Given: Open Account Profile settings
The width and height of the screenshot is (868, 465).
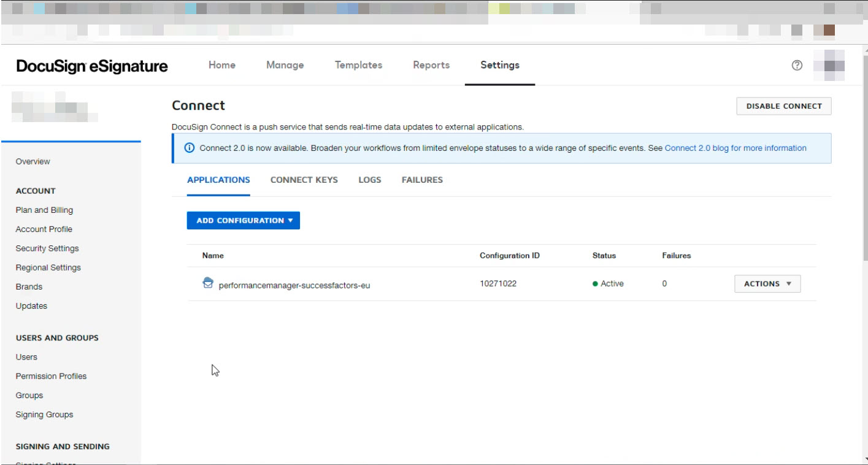Looking at the screenshot, I should click(x=44, y=229).
